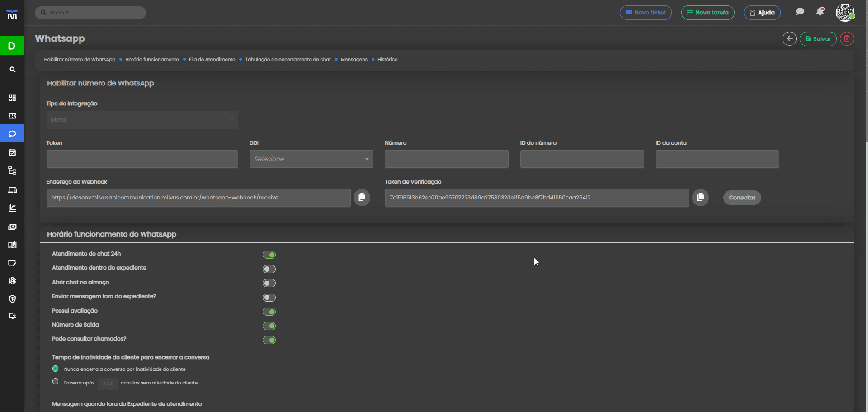Click the Conectar button
Screen dimensions: 868x412
pyautogui.click(x=742, y=198)
